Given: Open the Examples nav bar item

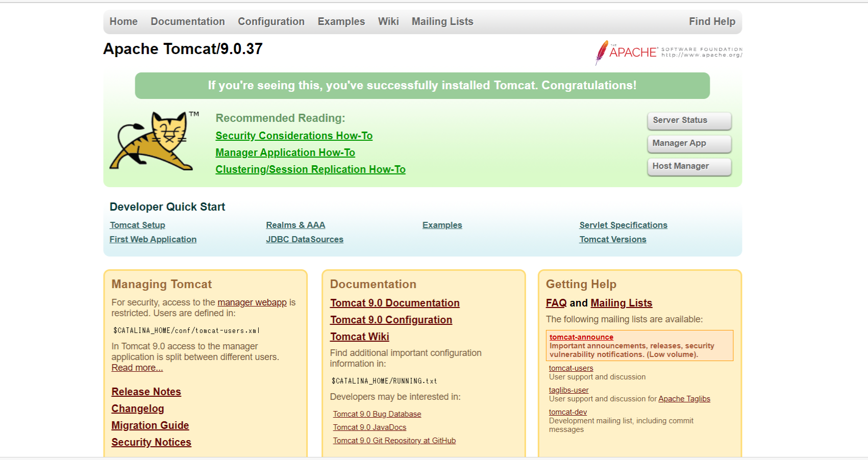Looking at the screenshot, I should pos(341,21).
